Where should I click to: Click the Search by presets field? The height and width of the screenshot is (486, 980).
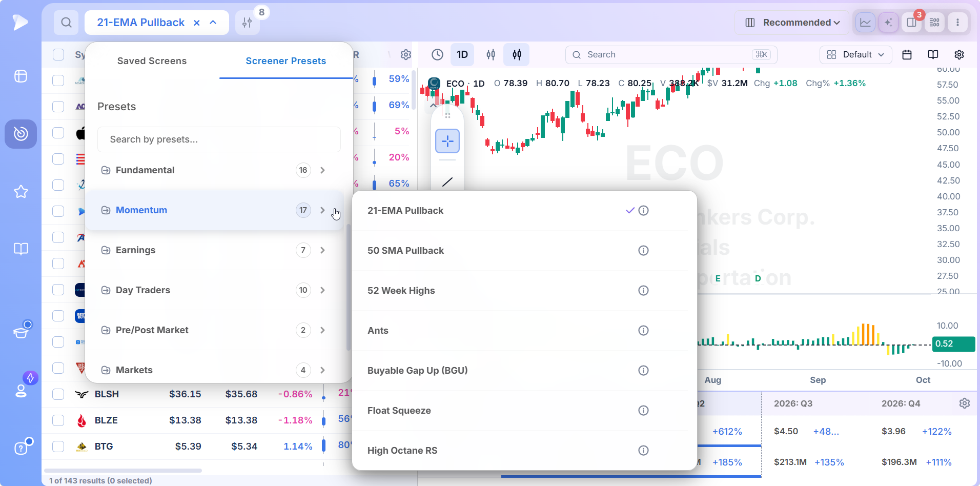(219, 139)
